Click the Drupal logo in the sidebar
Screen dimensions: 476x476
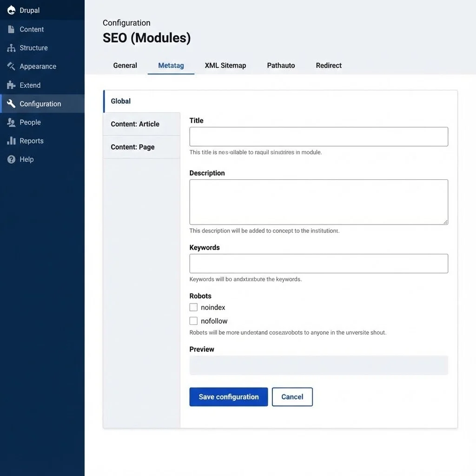[x=26, y=10]
